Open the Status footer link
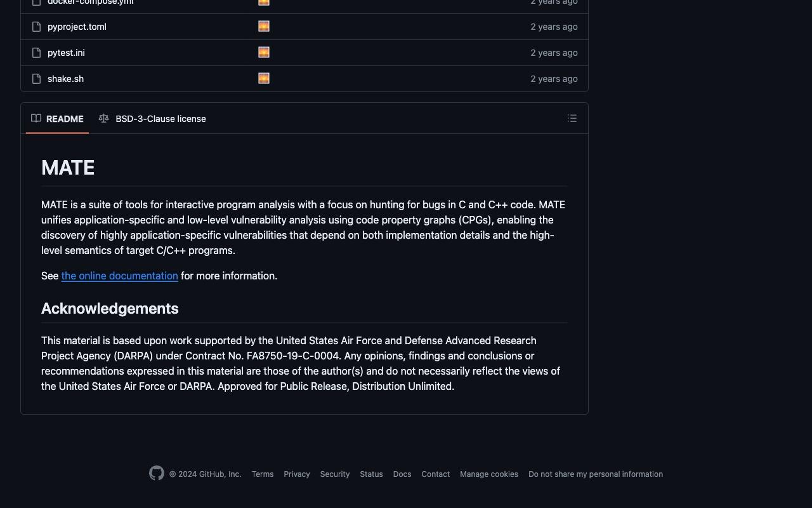Screen dimensions: 812x508 point(371,474)
